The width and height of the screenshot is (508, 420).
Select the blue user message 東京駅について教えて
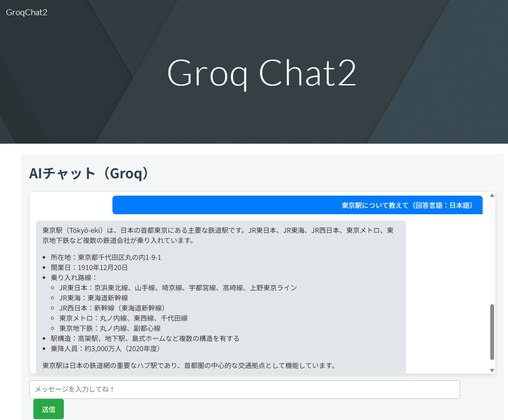pos(298,205)
